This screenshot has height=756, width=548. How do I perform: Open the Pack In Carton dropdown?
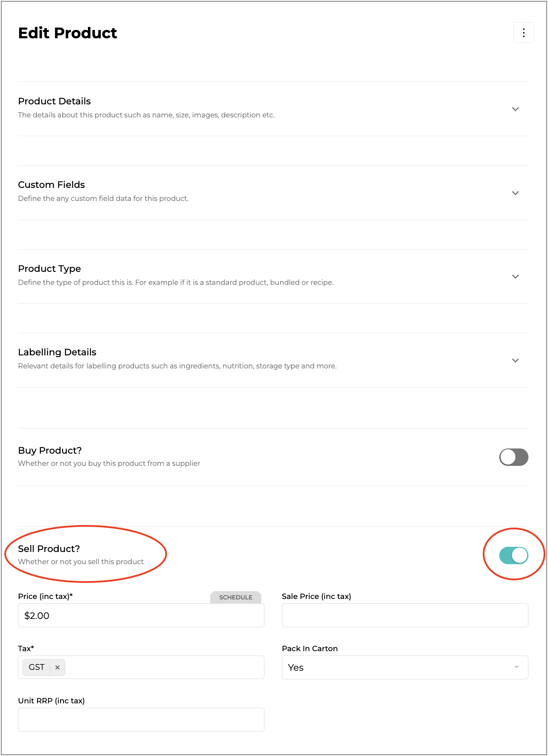click(404, 667)
